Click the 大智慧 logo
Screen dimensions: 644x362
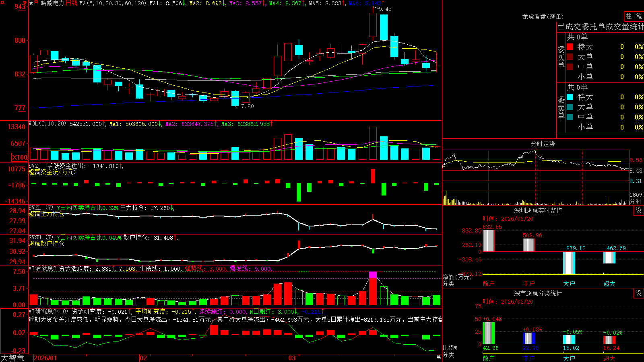[12, 358]
